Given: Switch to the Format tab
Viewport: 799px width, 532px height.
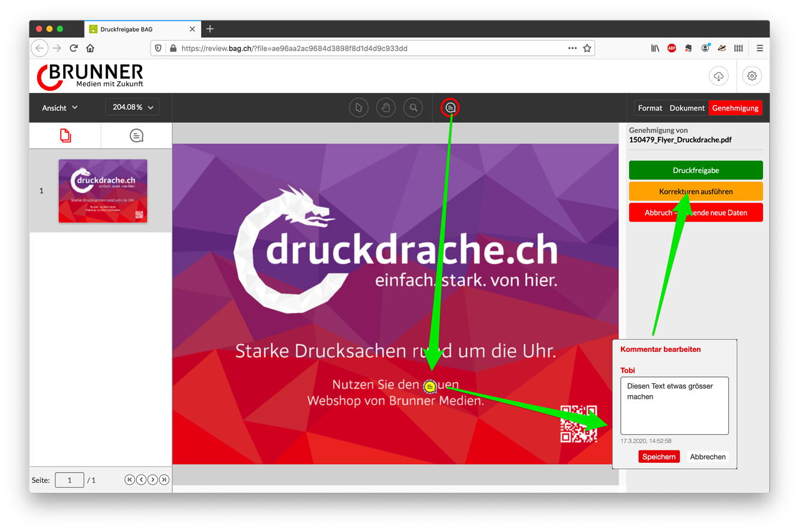Looking at the screenshot, I should click(650, 108).
